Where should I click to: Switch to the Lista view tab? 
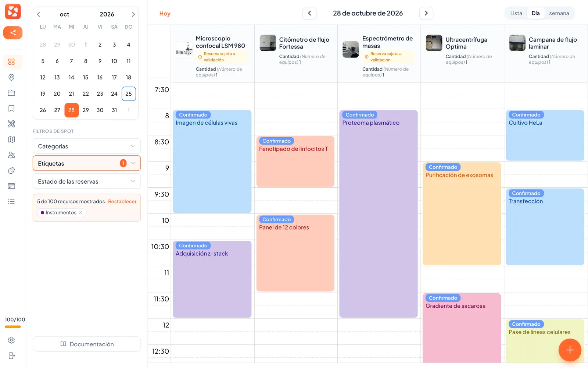click(516, 13)
